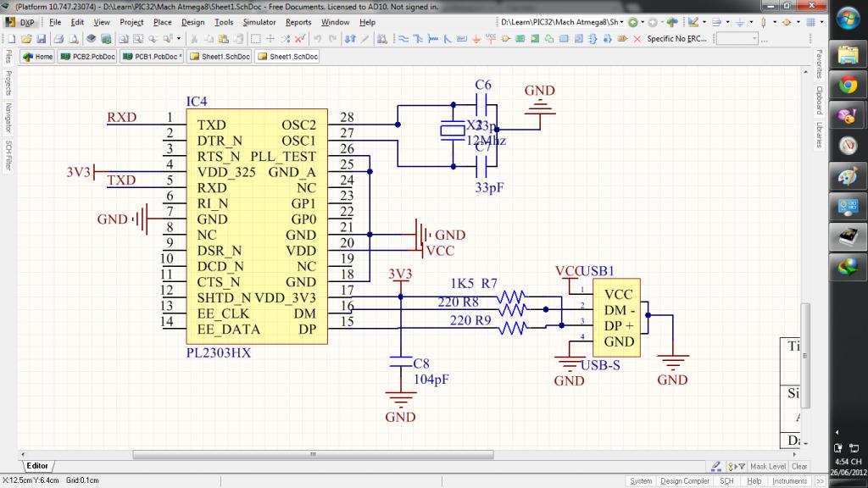Image resolution: width=868 pixels, height=488 pixels.
Task: Open the document path dropdown
Action: tap(621, 22)
